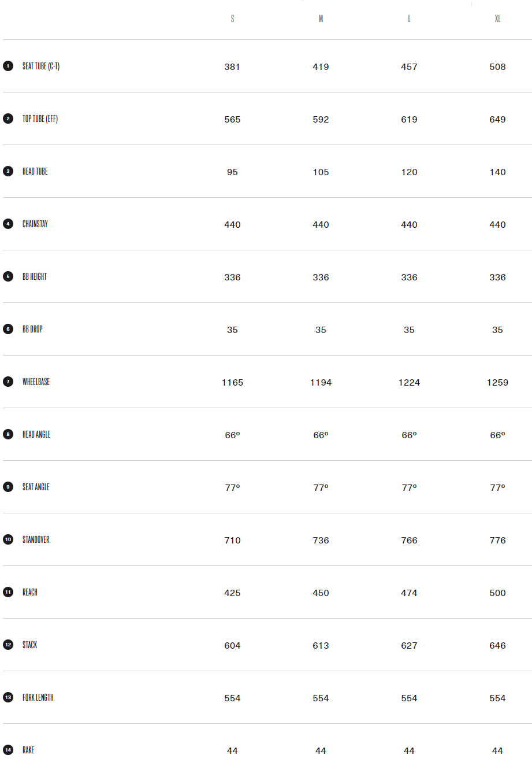Image resolution: width=532 pixels, height=762 pixels.
Task: Select the S size column header
Action: click(x=232, y=19)
